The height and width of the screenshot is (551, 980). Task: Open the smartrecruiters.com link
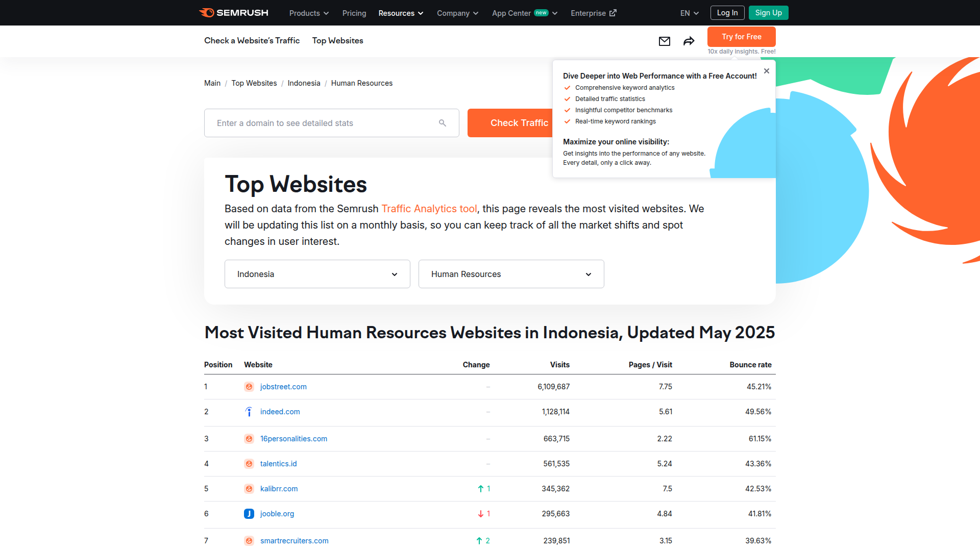pyautogui.click(x=295, y=541)
